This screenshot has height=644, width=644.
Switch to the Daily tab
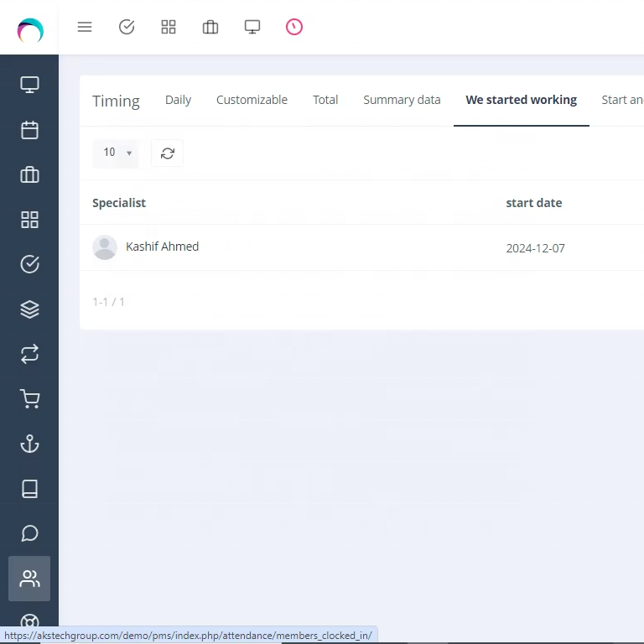tap(179, 100)
